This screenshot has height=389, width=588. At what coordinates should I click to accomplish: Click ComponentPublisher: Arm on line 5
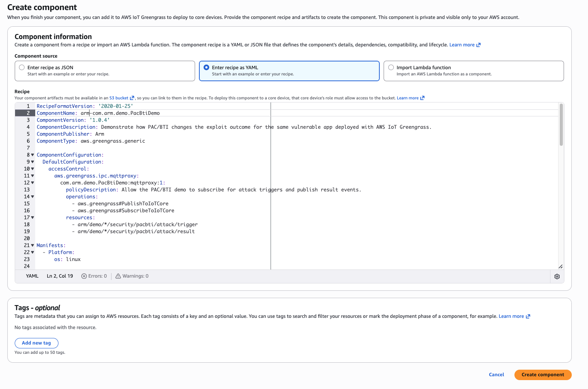coord(70,134)
